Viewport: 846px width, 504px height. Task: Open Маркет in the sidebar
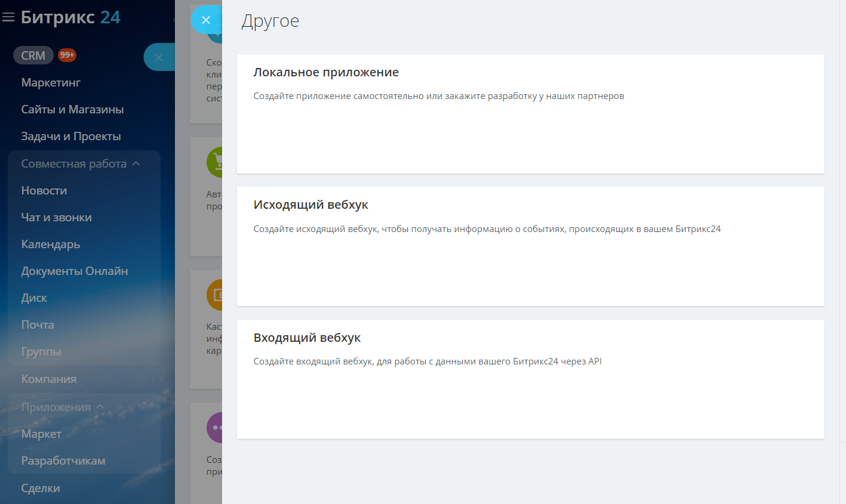click(x=41, y=434)
